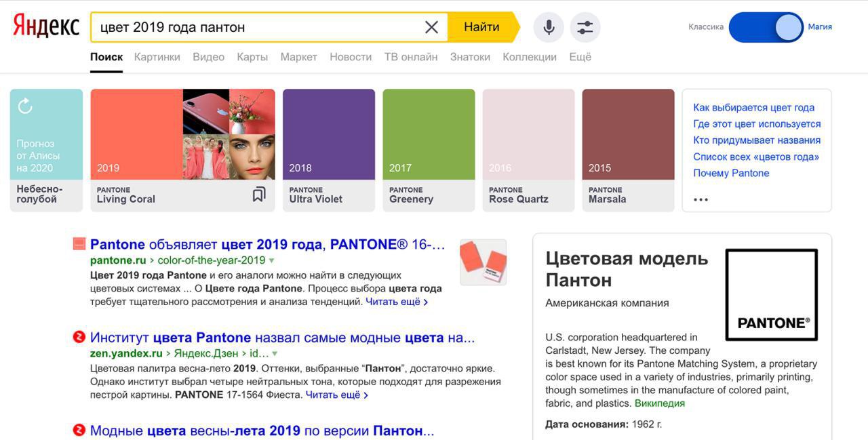Open dropdown arrow next to Яндекс.Дзен id
The image size is (868, 440).
point(275,353)
